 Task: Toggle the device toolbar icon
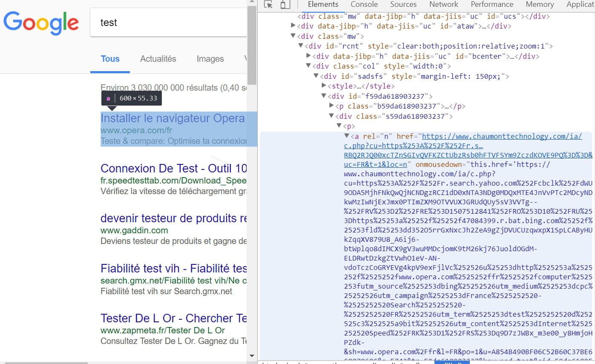point(285,5)
